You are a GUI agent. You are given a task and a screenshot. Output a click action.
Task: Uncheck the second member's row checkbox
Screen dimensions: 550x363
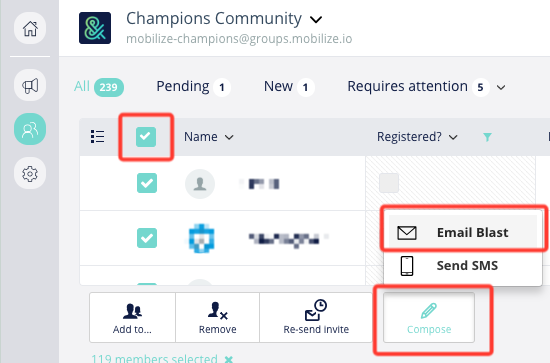tap(147, 238)
